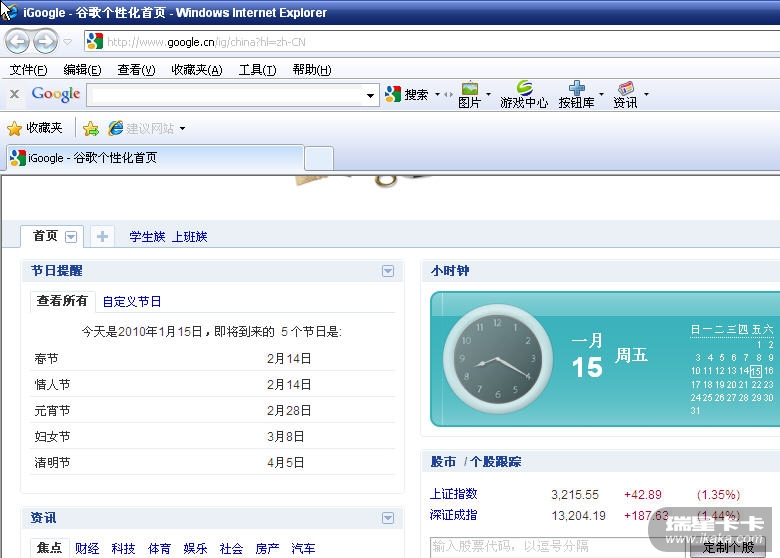Click the 小时钟 gadget title
Screen dimensions: 780x558
click(450, 271)
